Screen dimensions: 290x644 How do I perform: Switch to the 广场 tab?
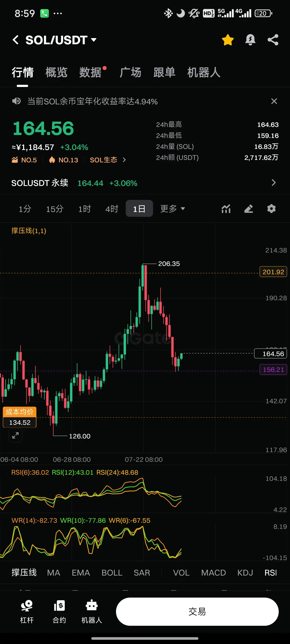[130, 72]
